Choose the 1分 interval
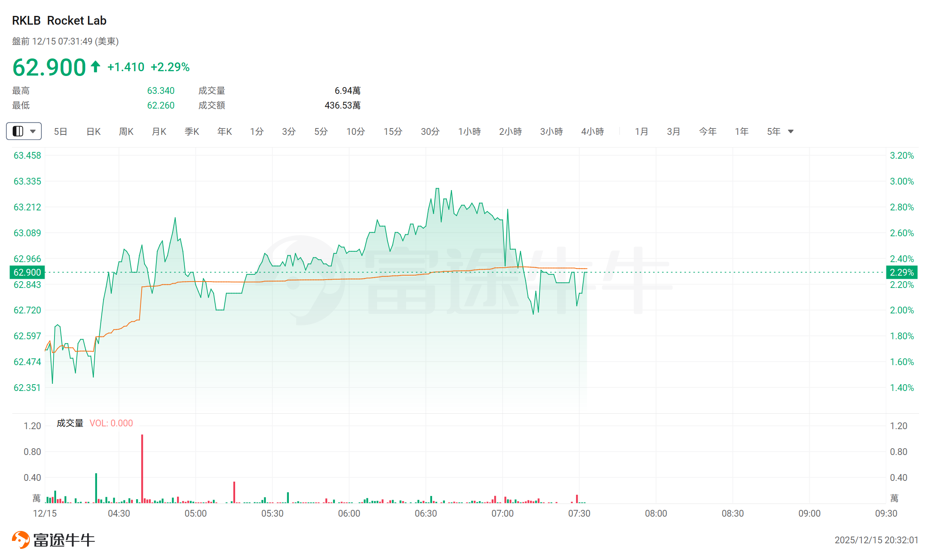Screen dimensions: 931x560 tap(257, 131)
